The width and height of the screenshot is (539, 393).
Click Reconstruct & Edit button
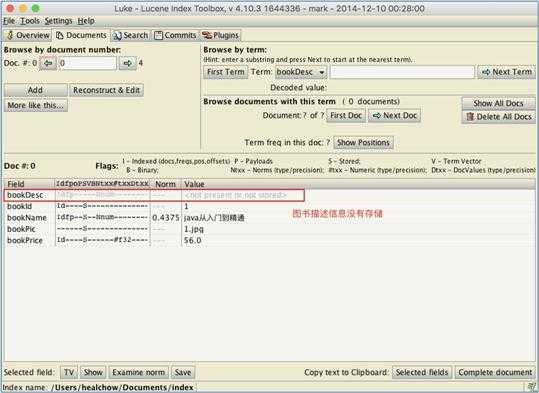[x=106, y=90]
